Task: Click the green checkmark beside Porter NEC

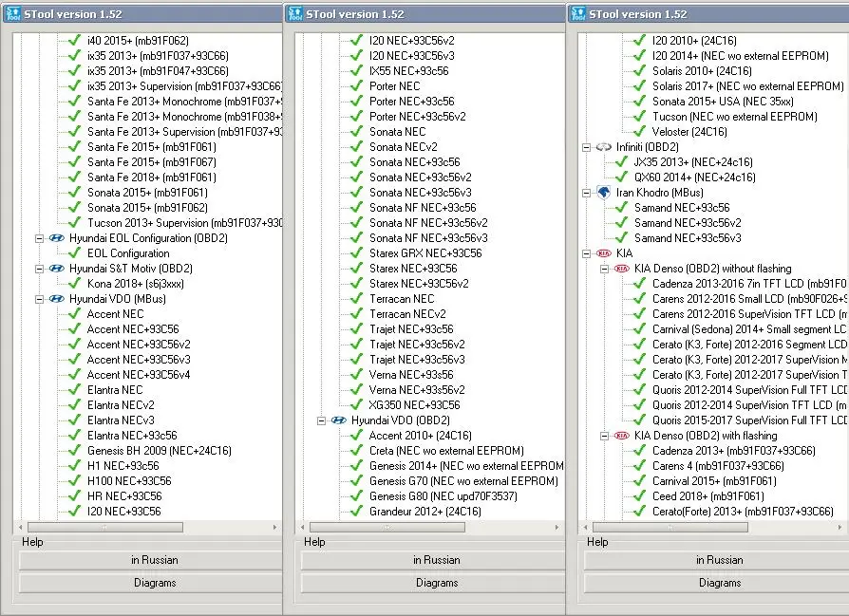Action: tap(356, 85)
